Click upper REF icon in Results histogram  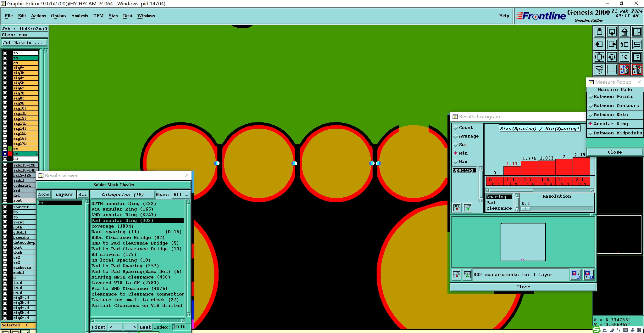pos(468,207)
